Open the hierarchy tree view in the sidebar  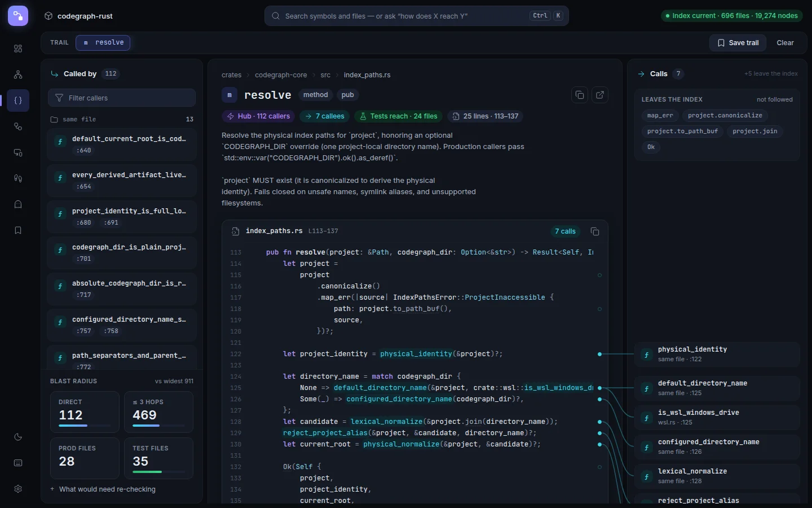[18, 75]
